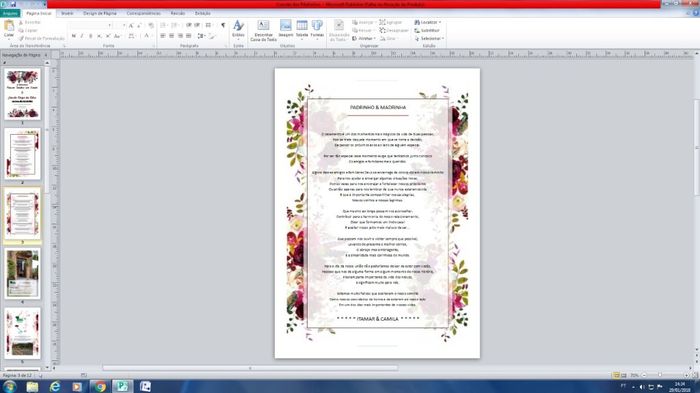
Task: Click the horizontal scrollbar below the page
Action: [250, 368]
